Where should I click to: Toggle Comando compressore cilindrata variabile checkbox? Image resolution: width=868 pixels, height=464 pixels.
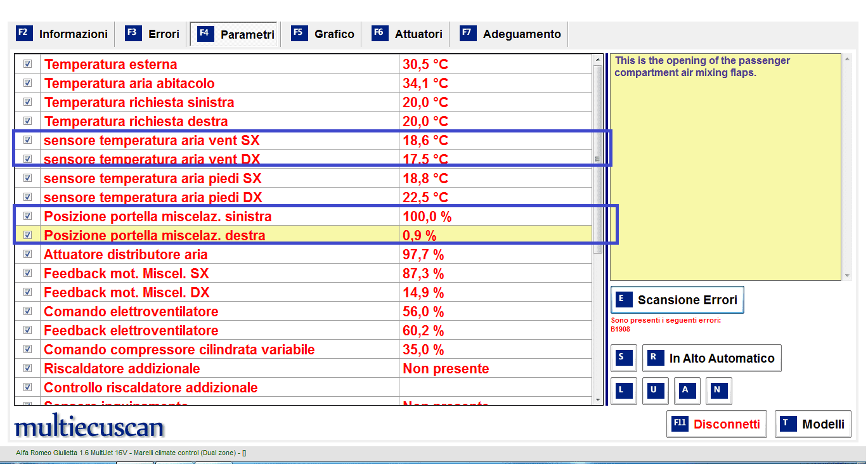click(27, 349)
